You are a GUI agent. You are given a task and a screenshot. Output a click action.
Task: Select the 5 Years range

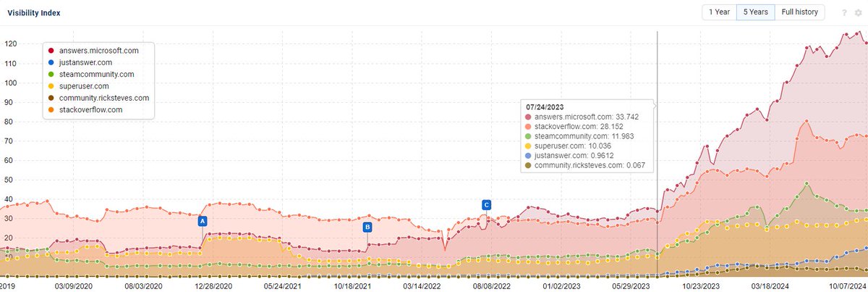tap(755, 12)
